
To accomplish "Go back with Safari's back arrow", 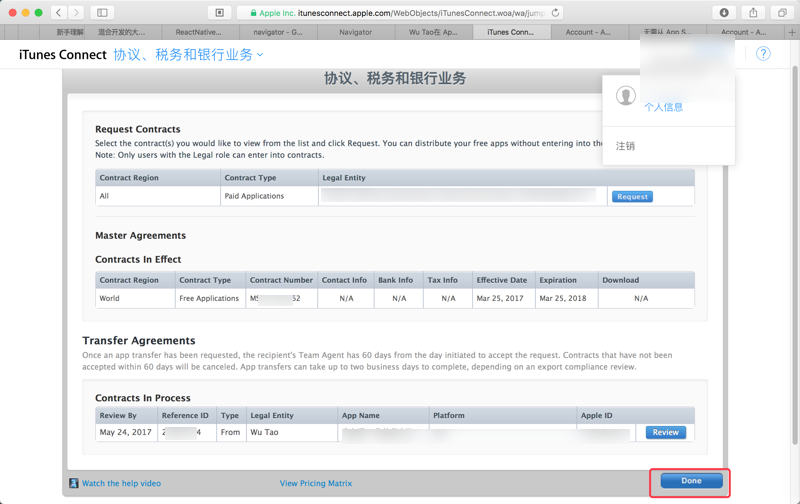I will (59, 13).
